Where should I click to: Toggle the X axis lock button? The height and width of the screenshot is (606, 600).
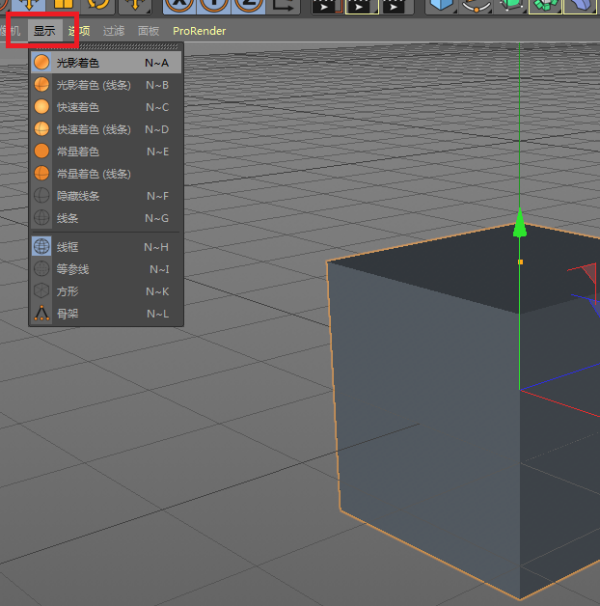(180, 5)
